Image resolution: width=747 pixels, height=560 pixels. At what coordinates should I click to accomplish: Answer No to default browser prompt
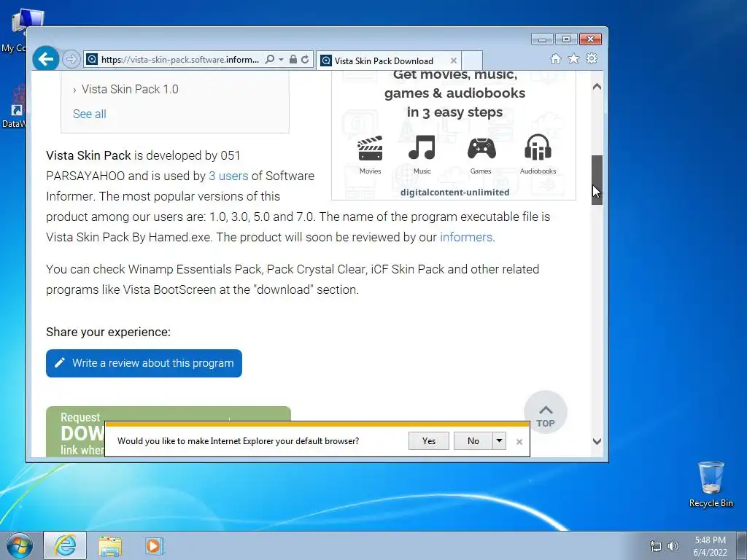point(473,441)
